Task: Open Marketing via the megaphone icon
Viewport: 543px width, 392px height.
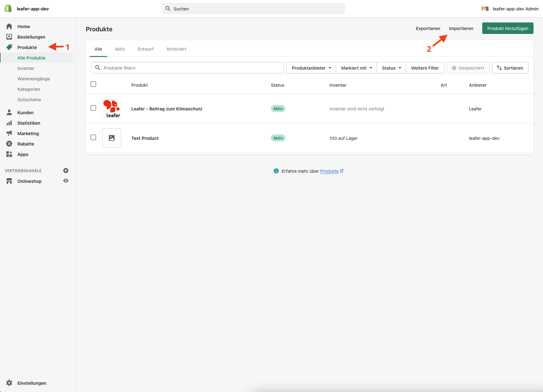Action: [x=9, y=133]
